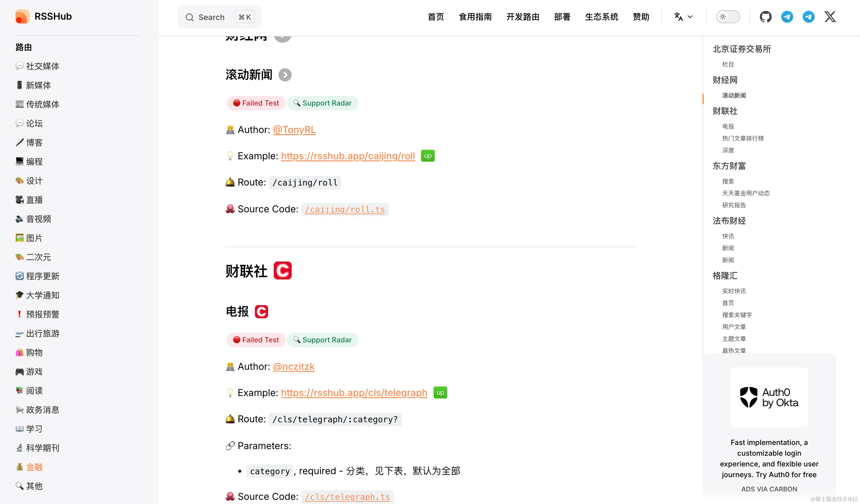860x504 pixels.
Task: Click the green up badge for caijing/roll
Action: click(x=428, y=156)
